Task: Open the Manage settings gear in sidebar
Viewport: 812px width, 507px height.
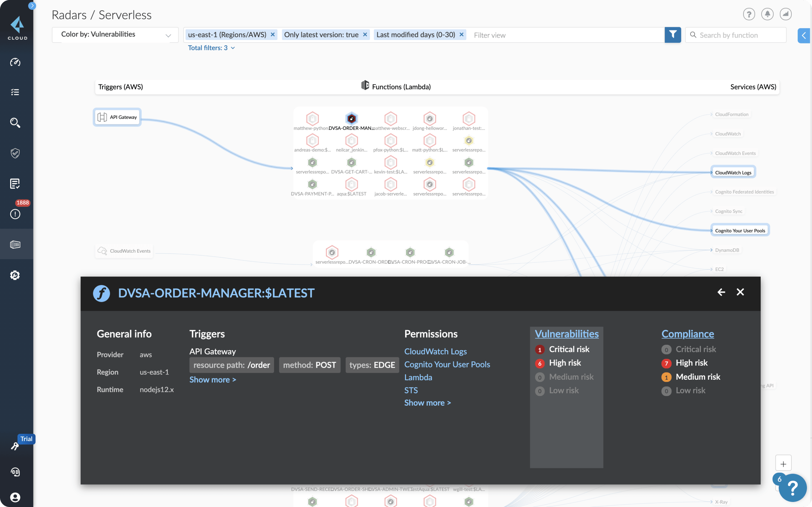Action: (x=15, y=275)
